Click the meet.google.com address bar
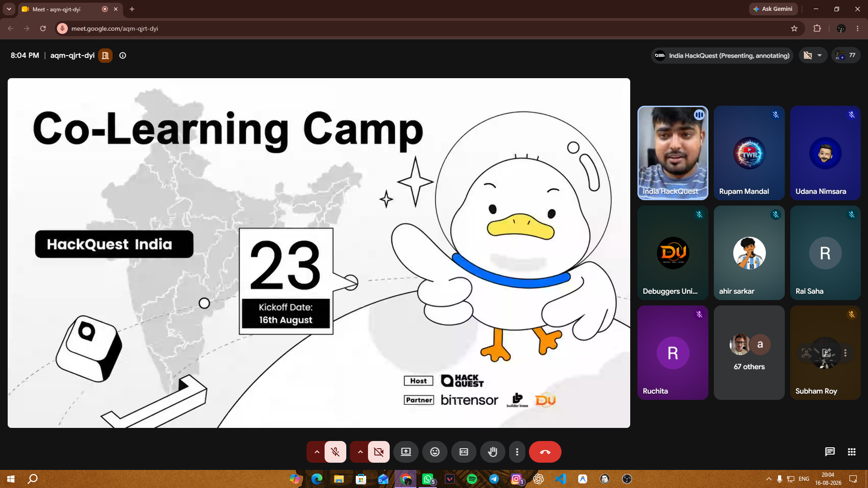This screenshot has height=488, width=868. click(x=425, y=28)
